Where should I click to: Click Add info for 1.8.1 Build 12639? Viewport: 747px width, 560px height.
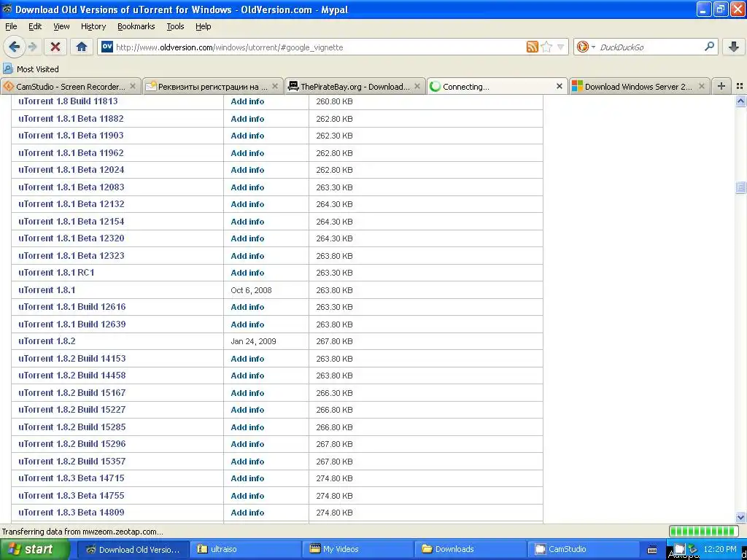(x=247, y=324)
